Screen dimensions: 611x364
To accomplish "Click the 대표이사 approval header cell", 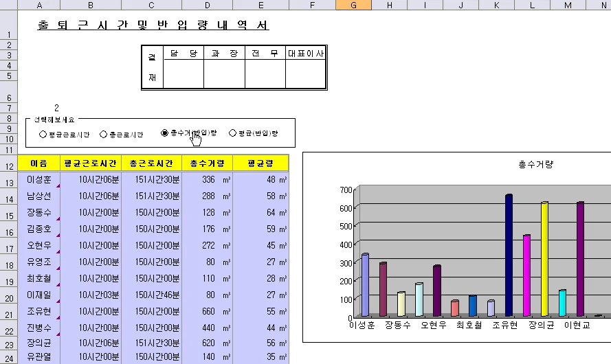I will coord(306,54).
